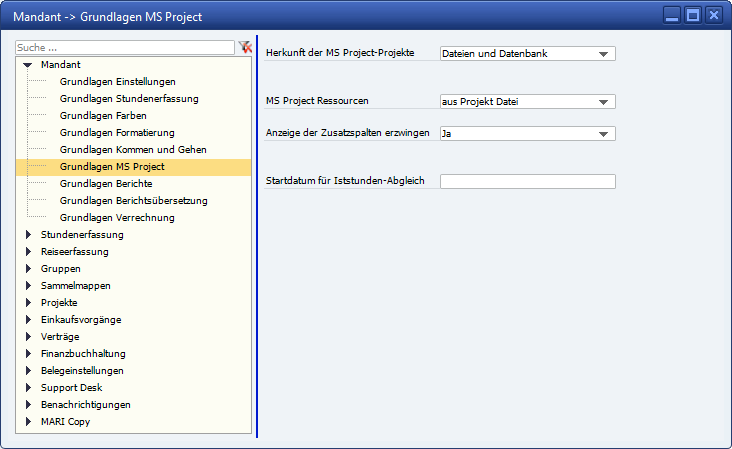
Task: Expand the Stundenerfassung tree node
Action: tap(28, 234)
